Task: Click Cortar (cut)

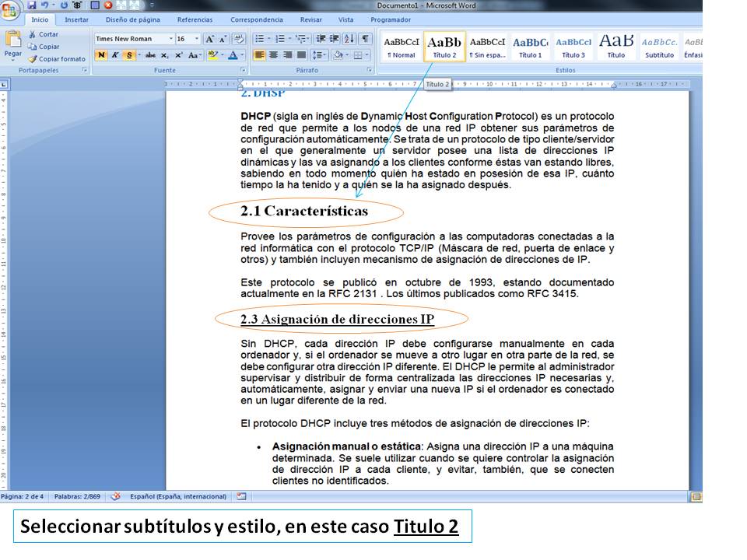Action: (x=43, y=34)
